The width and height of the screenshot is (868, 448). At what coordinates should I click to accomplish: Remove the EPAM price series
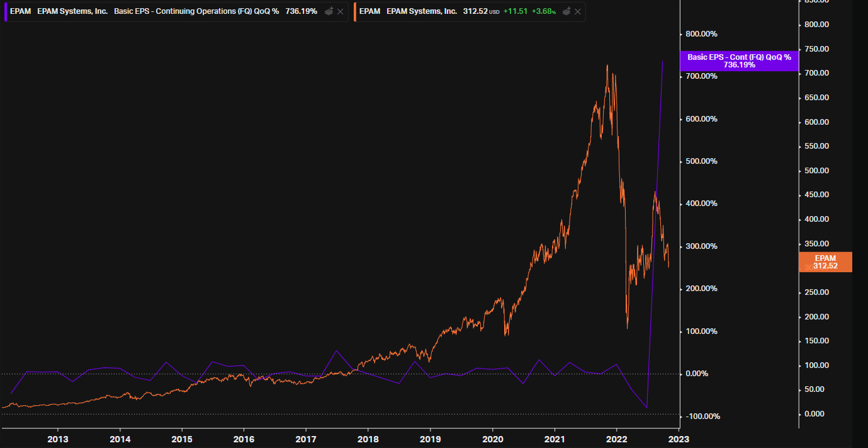tap(578, 11)
